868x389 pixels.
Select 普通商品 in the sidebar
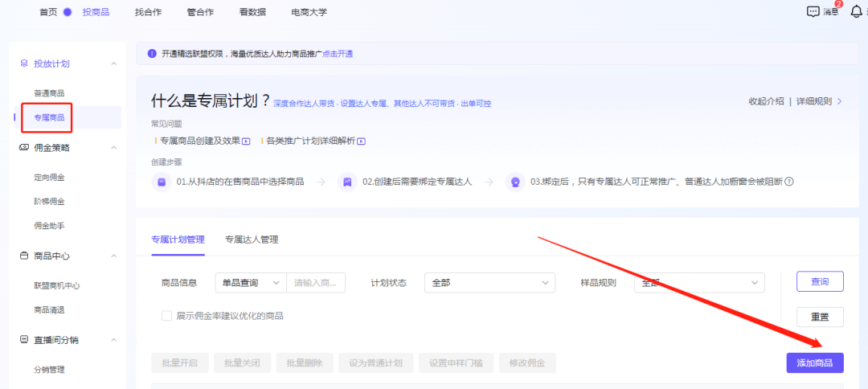49,93
